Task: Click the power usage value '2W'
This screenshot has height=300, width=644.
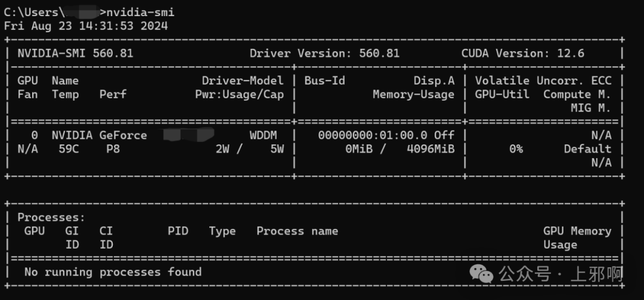Action: (x=222, y=149)
